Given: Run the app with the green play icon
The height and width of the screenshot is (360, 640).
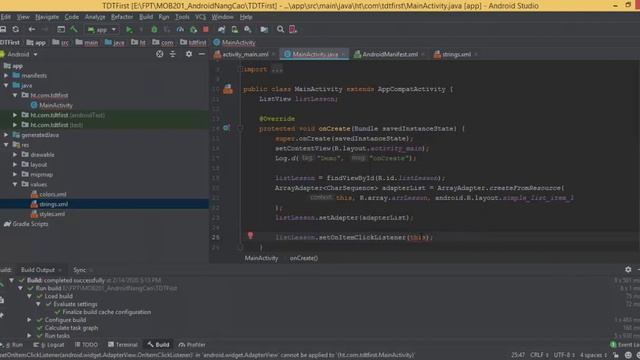Looking at the screenshot, I should point(129,29).
